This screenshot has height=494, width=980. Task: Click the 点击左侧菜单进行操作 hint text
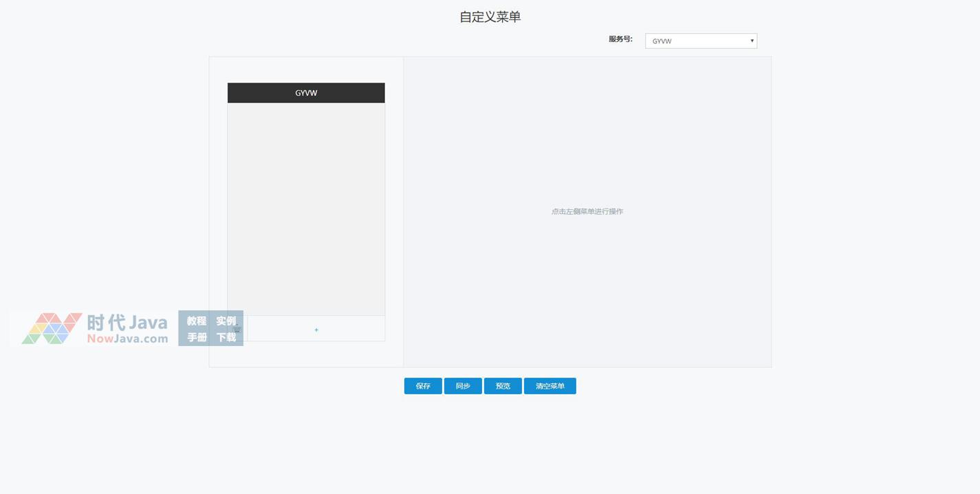tap(587, 212)
